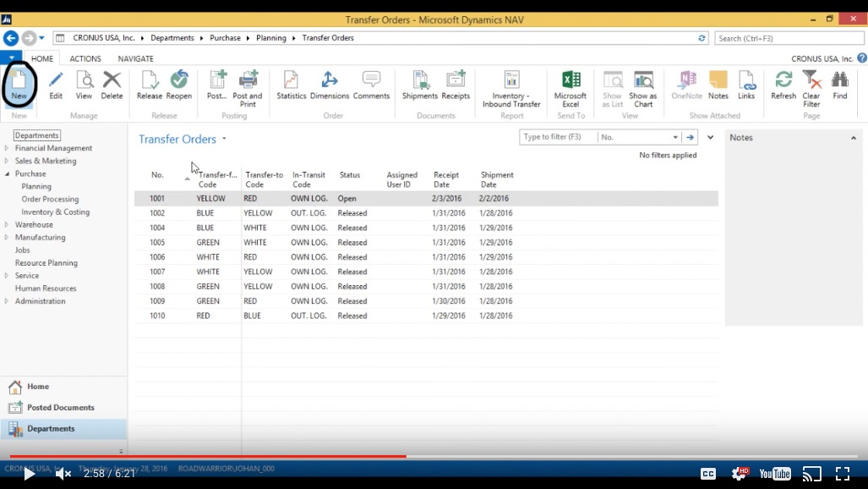Open the navigation history dropdown arrow
This screenshot has width=868, height=489.
pos(41,38)
